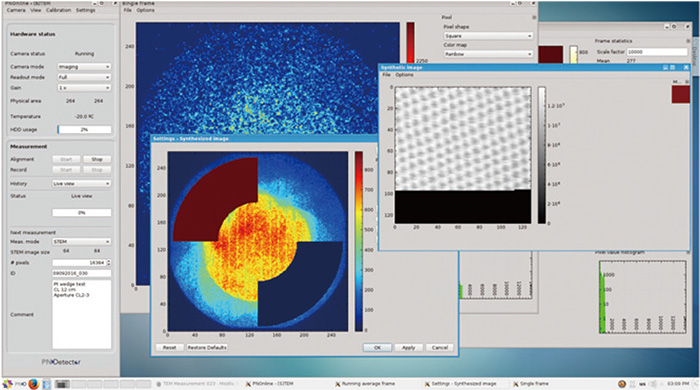
Task: Click the Restore Defaults button
Action: tap(207, 347)
